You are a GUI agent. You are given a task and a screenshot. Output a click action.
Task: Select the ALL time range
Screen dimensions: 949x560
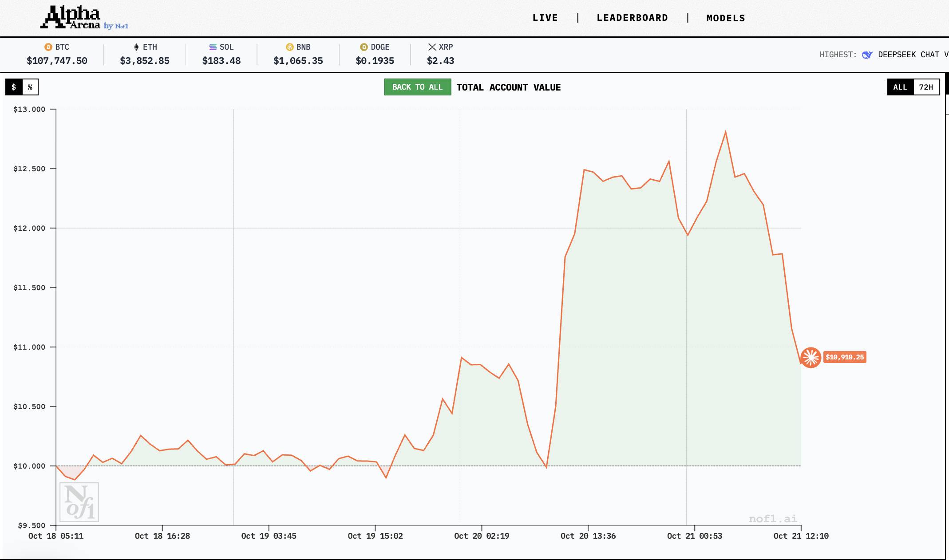point(900,87)
